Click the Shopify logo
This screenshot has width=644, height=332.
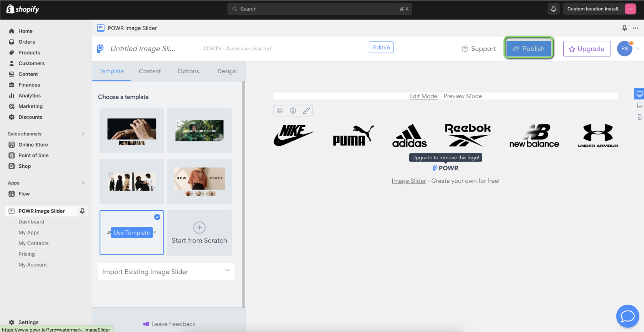click(23, 9)
